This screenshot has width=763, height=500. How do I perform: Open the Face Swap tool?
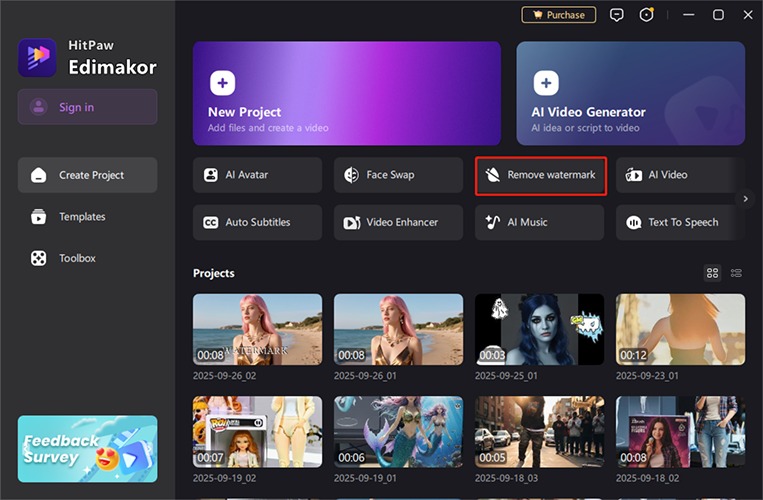398,175
